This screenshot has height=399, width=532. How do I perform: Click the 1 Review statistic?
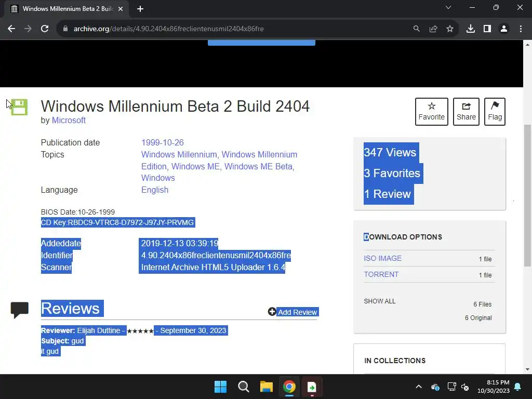point(388,194)
